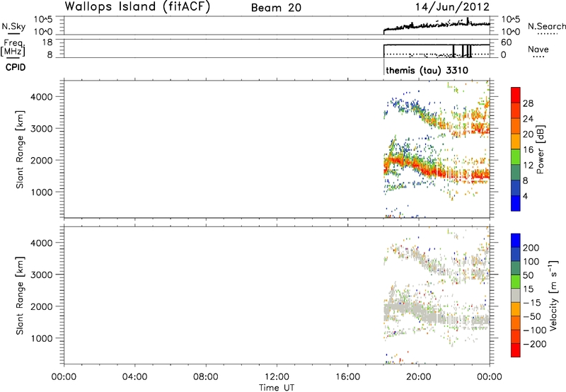566x392 pixels.
Task: Click the '28' value on Power colorbar
Action: (x=528, y=103)
